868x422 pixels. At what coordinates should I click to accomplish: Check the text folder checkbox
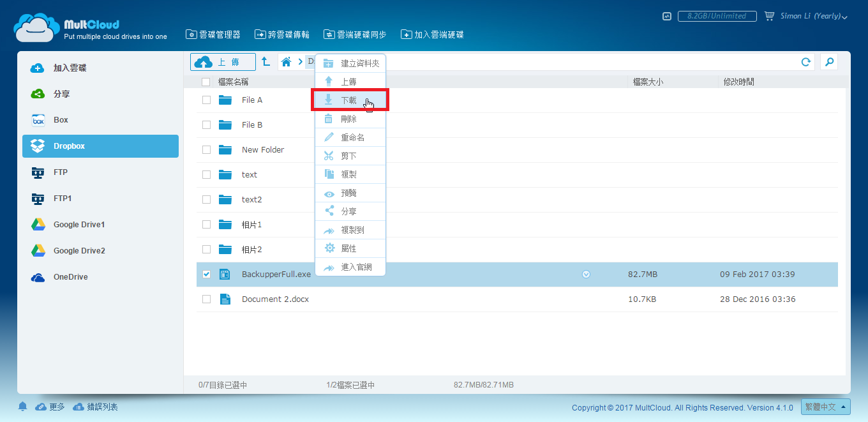(x=206, y=175)
